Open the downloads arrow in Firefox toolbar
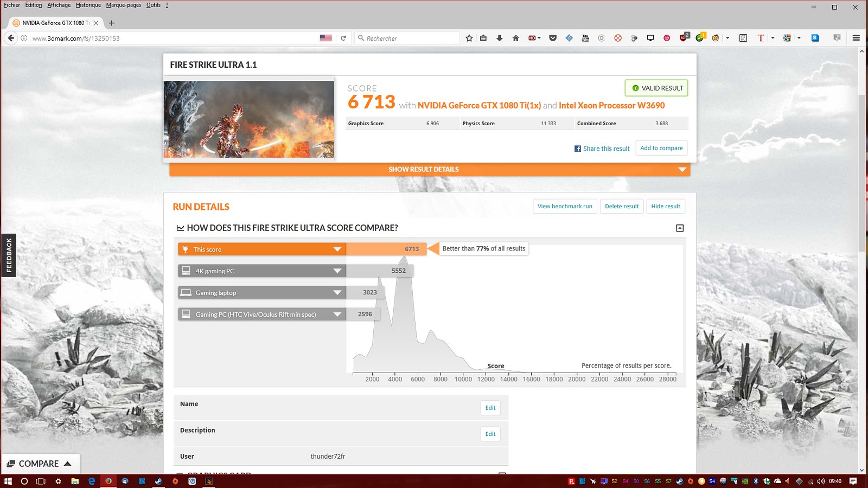Screen dimensions: 868x488 click(500, 38)
